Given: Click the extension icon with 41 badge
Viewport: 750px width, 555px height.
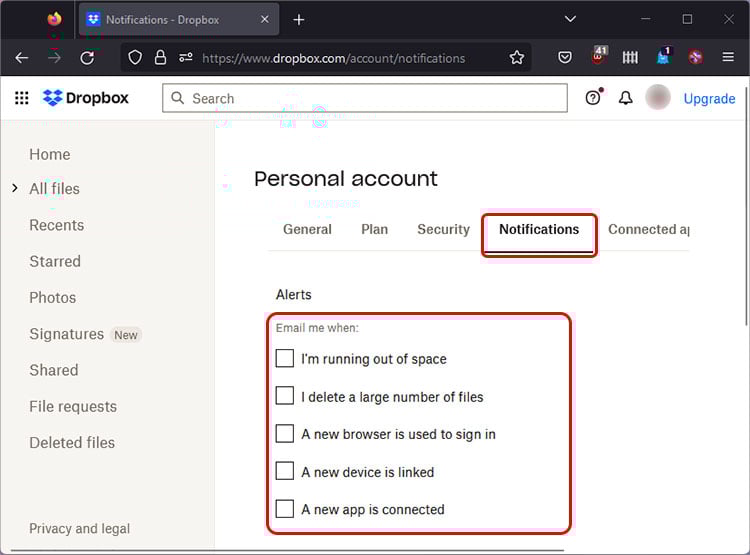Looking at the screenshot, I should click(x=598, y=56).
